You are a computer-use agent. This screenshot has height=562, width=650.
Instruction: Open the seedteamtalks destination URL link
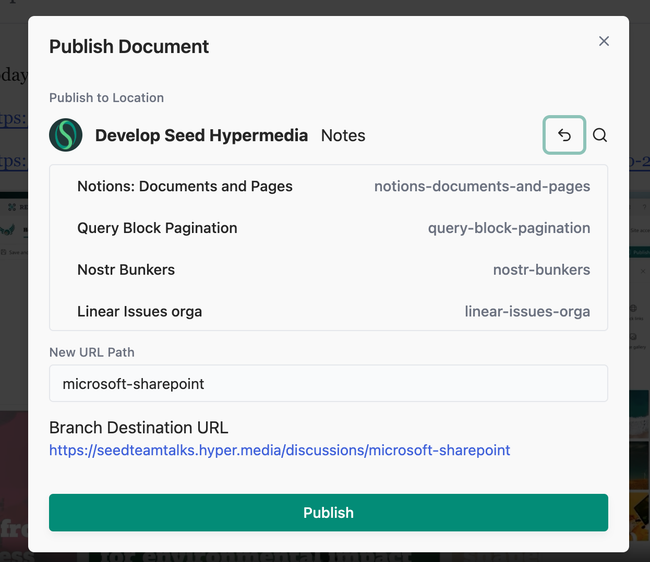point(279,450)
